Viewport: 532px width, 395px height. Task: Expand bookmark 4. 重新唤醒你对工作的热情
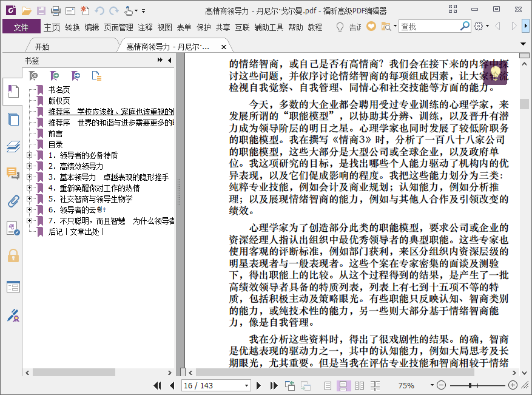click(30, 187)
